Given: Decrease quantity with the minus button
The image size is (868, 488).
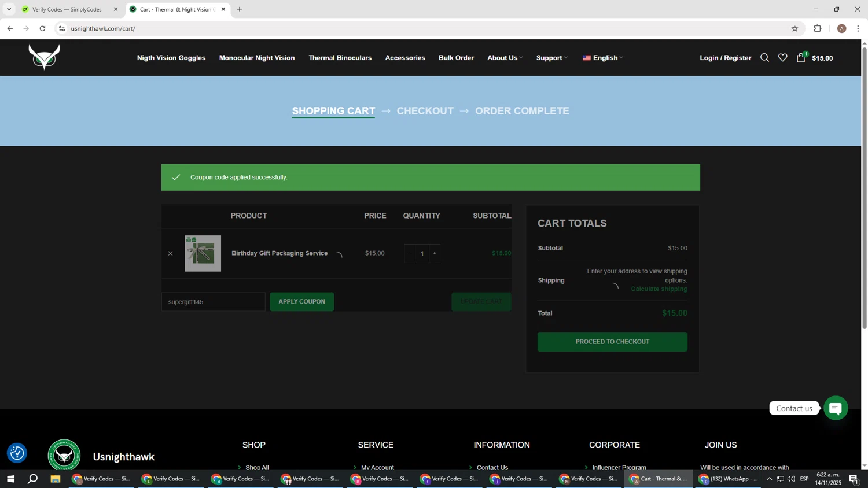Looking at the screenshot, I should pos(410,253).
